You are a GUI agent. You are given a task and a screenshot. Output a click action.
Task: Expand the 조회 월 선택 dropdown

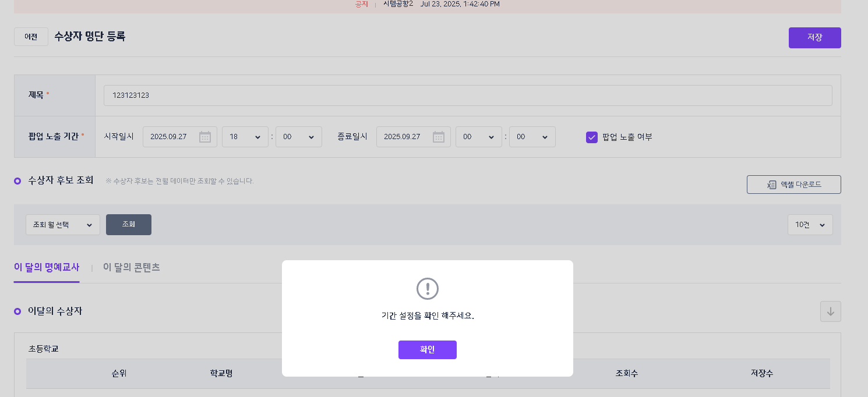[63, 225]
